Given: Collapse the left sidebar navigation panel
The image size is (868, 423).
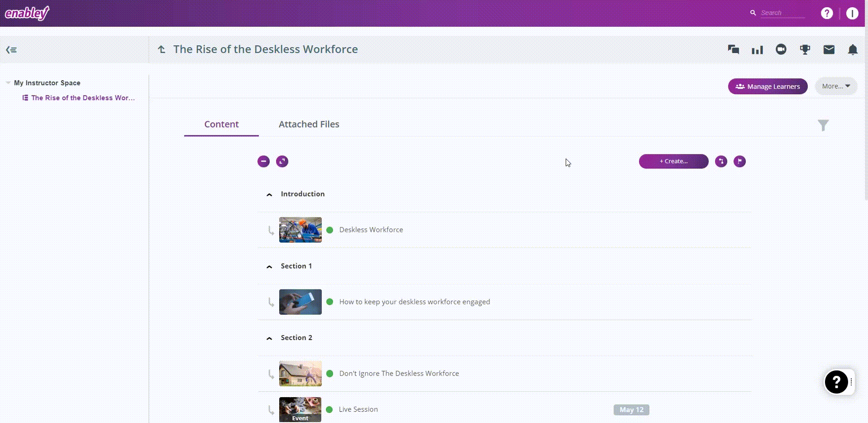Looking at the screenshot, I should [11, 50].
